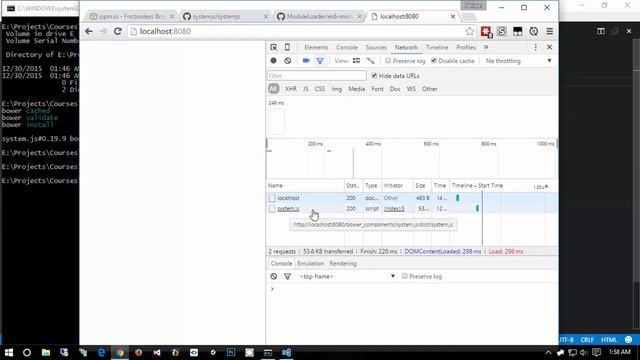Image resolution: width=640 pixels, height=360 pixels.
Task: Uncheck Hide data URLs
Action: [x=374, y=76]
